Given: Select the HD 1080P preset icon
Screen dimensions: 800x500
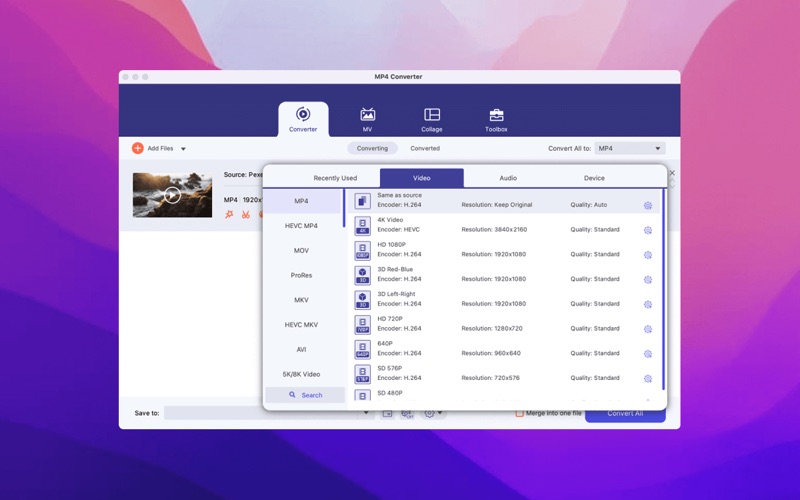Looking at the screenshot, I should 362,251.
